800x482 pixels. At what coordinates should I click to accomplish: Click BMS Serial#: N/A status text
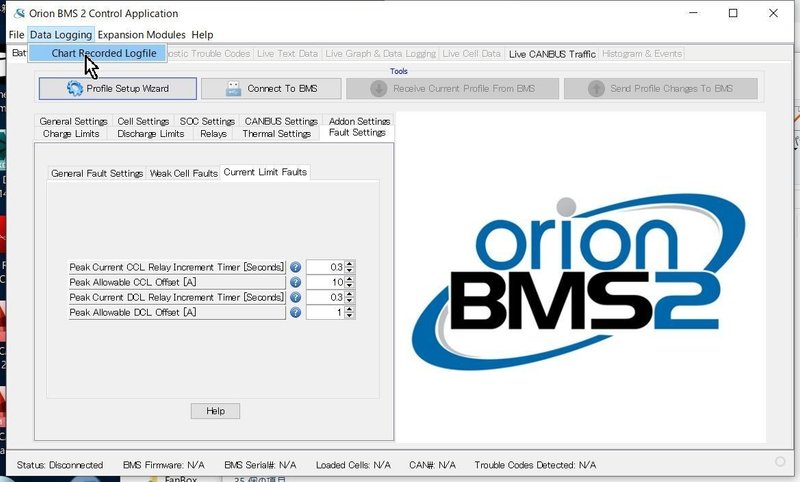(260, 465)
